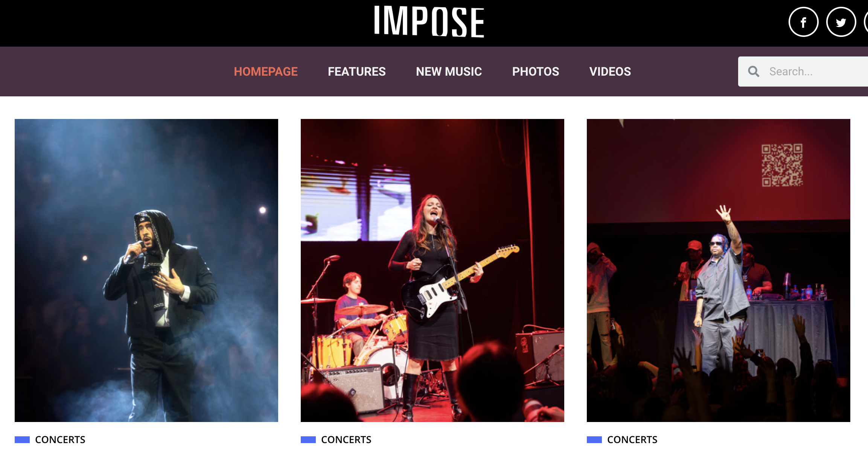This screenshot has height=454, width=868.
Task: Click the blue tag under guitarist photo
Action: [x=308, y=440]
